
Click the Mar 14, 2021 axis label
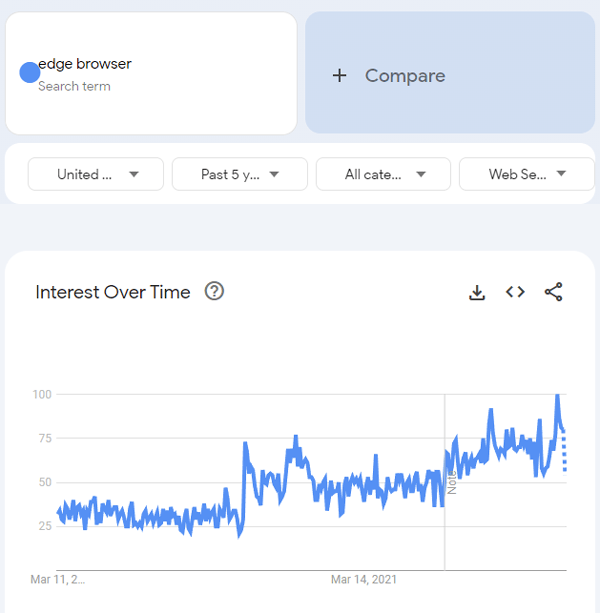coord(364,579)
